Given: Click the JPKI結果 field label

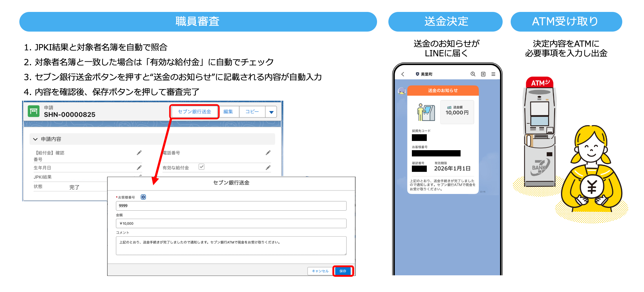Looking at the screenshot, I should pos(43,177).
